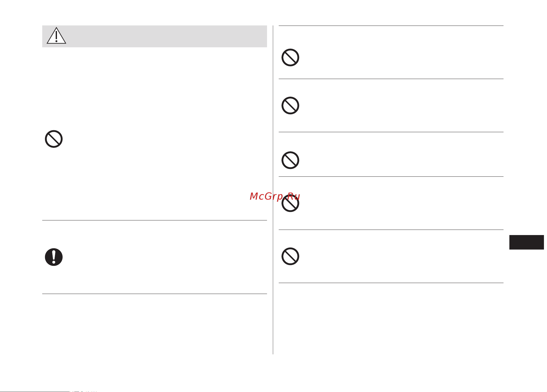Click rule between first and second prohibition icons
This screenshot has height=392, width=547.
point(391,79)
